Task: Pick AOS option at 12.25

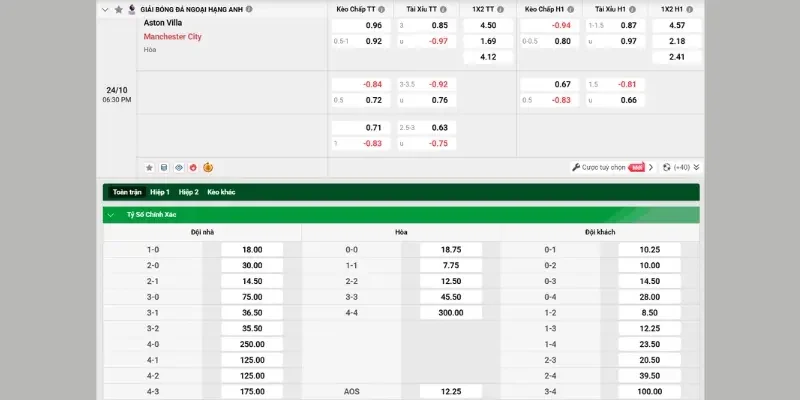Action: pyautogui.click(x=451, y=392)
